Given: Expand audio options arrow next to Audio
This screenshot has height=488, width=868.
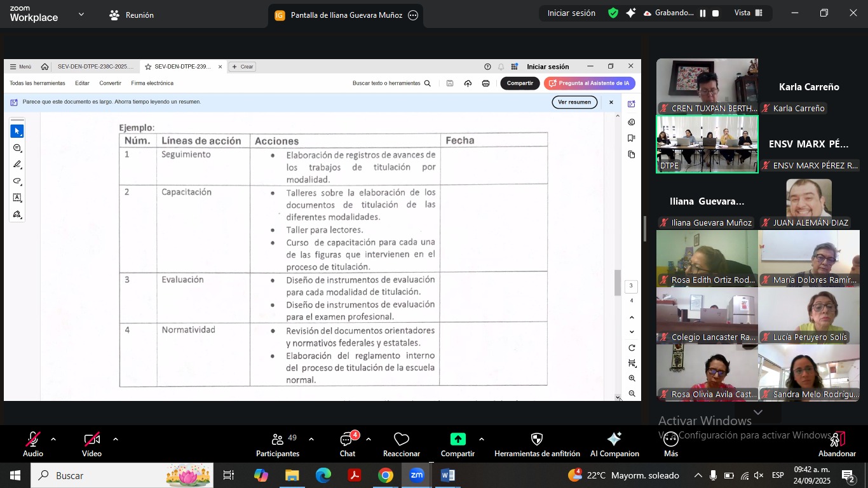Looking at the screenshot, I should (x=53, y=439).
